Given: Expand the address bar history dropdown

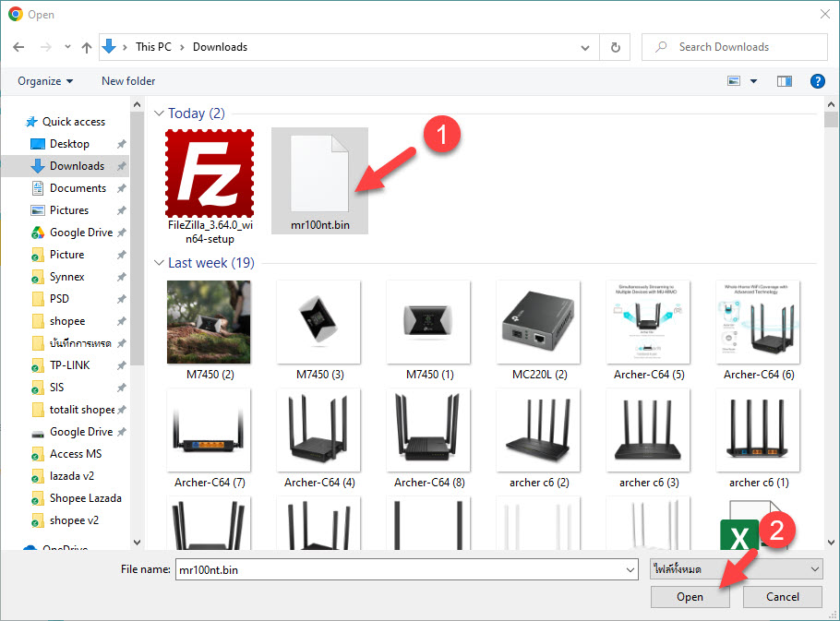Looking at the screenshot, I should pos(585,47).
